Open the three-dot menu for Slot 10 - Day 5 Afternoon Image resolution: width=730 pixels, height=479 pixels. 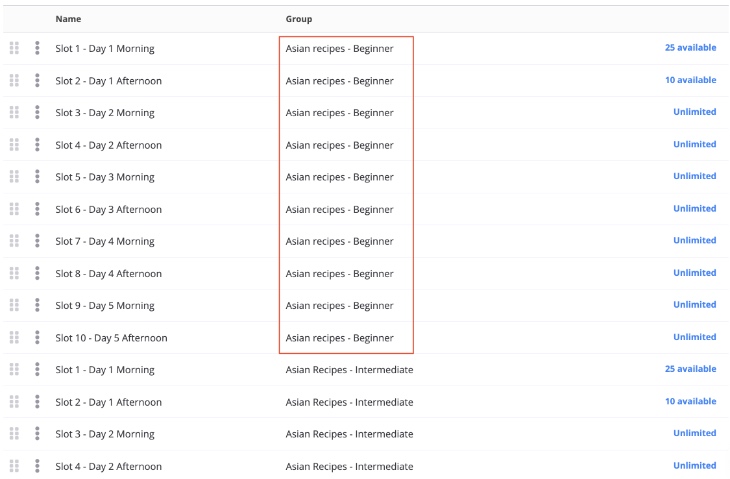pos(37,337)
